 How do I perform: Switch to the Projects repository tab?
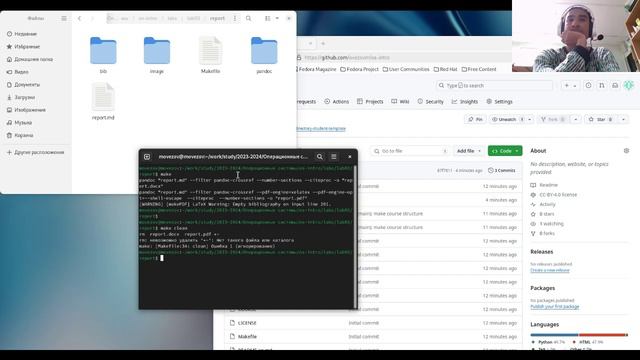tap(370, 102)
